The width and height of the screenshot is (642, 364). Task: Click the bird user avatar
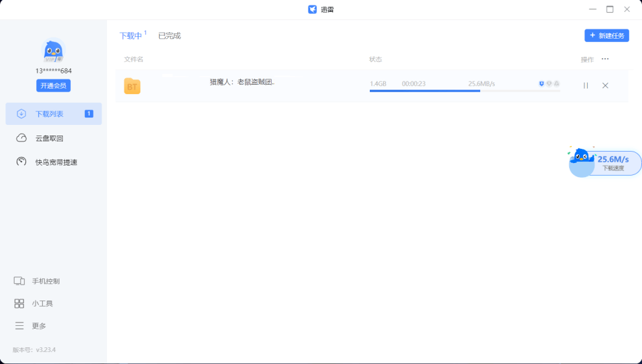(x=53, y=51)
